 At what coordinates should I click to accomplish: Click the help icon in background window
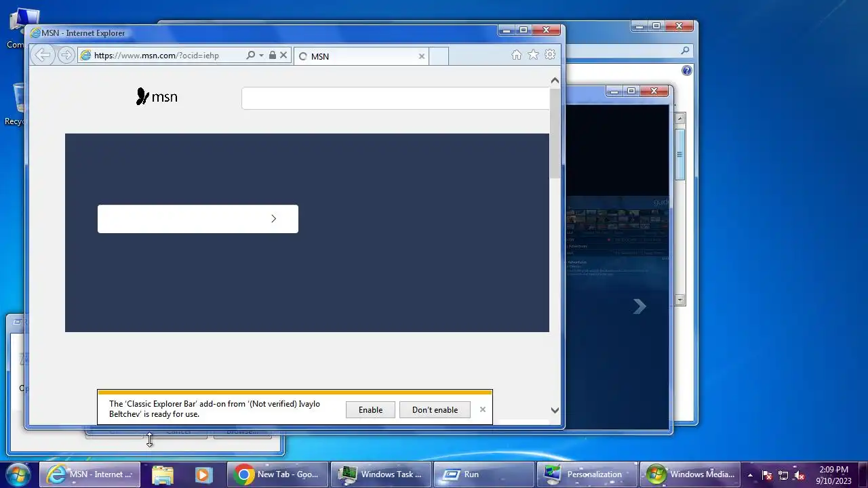(687, 70)
